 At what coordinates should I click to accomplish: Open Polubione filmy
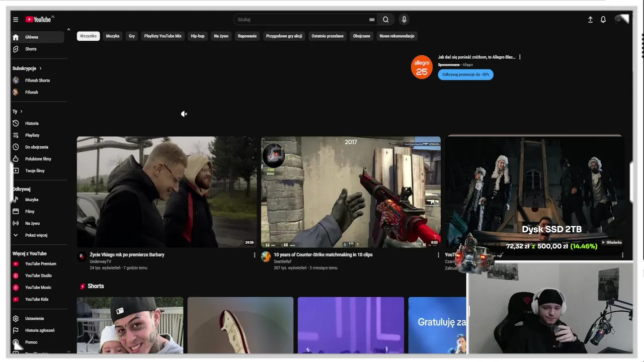tap(38, 159)
